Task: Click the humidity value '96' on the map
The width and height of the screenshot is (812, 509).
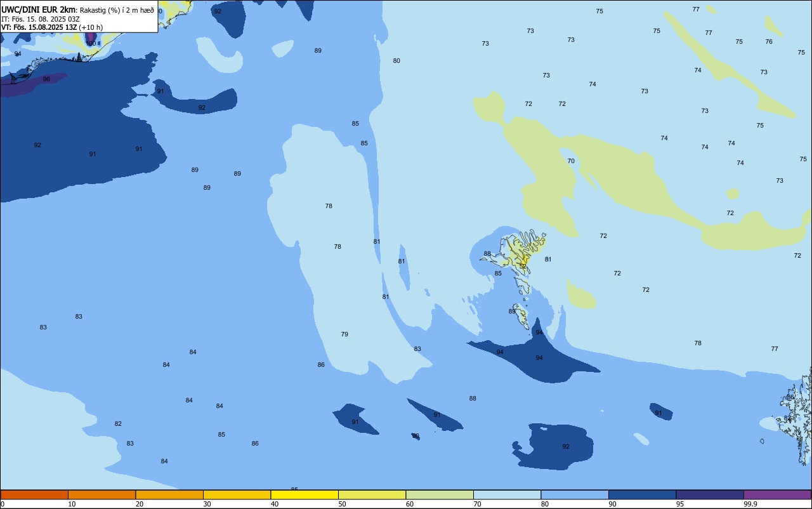Action: pyautogui.click(x=46, y=79)
